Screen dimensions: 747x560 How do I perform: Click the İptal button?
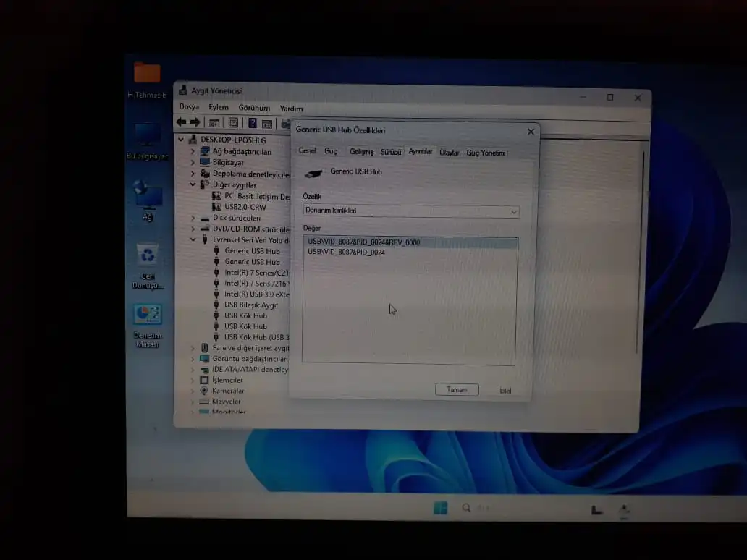click(x=505, y=391)
